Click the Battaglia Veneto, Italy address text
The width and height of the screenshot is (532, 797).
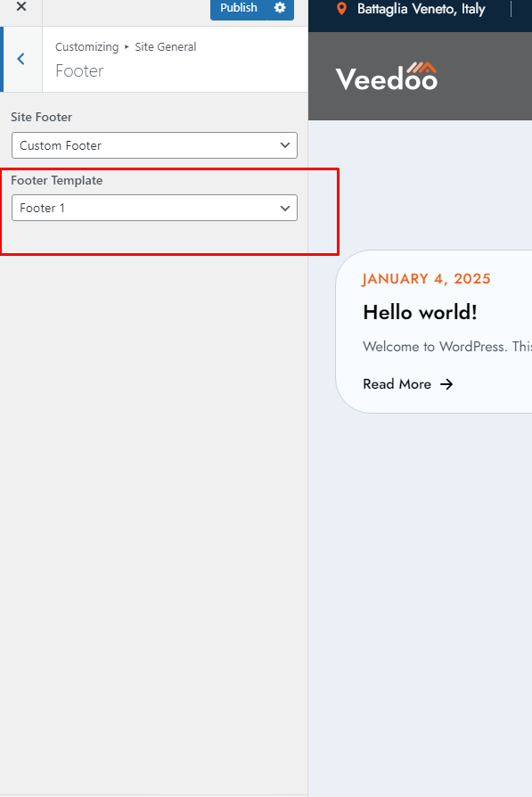pyautogui.click(x=422, y=9)
